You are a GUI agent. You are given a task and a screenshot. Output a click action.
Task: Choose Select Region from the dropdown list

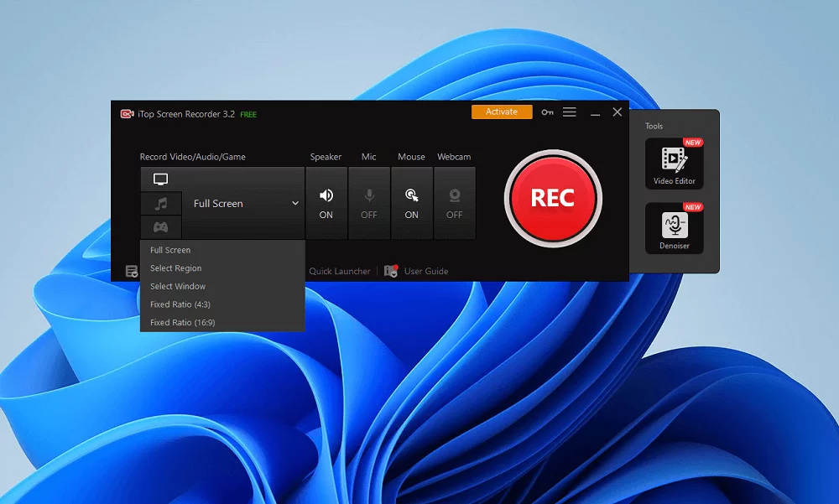coord(176,268)
